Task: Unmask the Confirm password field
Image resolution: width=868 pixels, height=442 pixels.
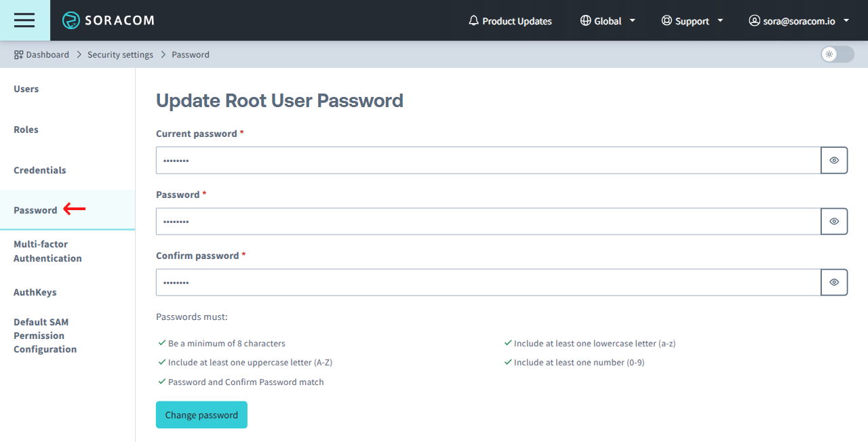Action: 834,282
